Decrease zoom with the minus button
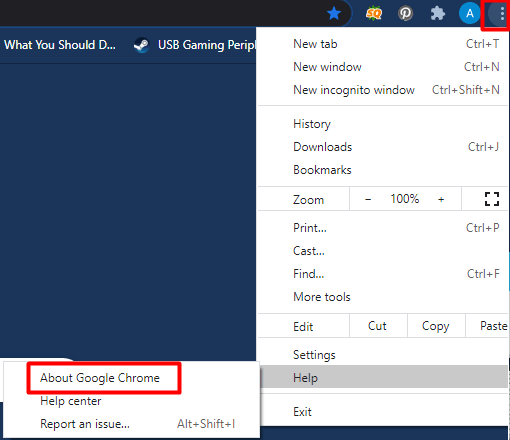This screenshot has height=440, width=510. tap(368, 199)
